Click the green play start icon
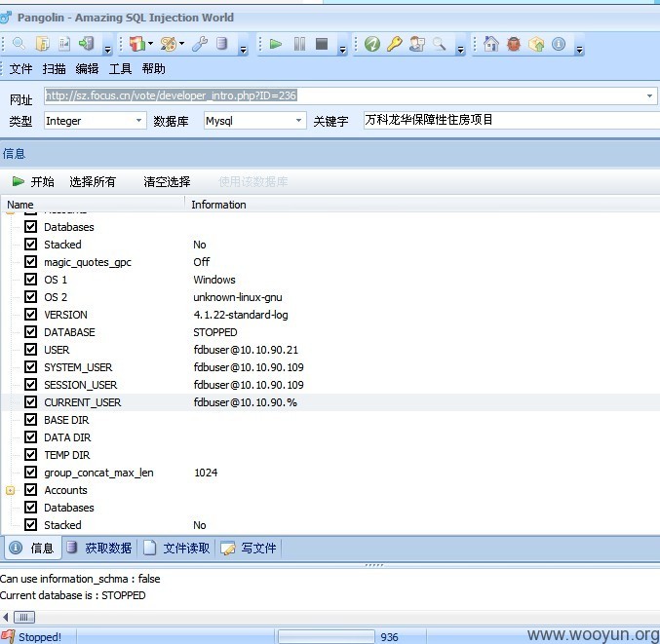 (276, 44)
